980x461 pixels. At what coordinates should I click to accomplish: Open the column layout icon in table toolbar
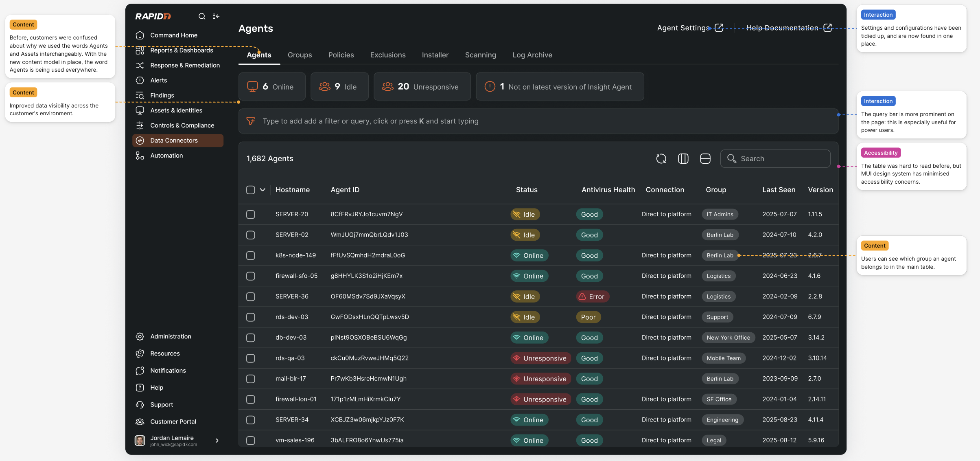pyautogui.click(x=683, y=158)
